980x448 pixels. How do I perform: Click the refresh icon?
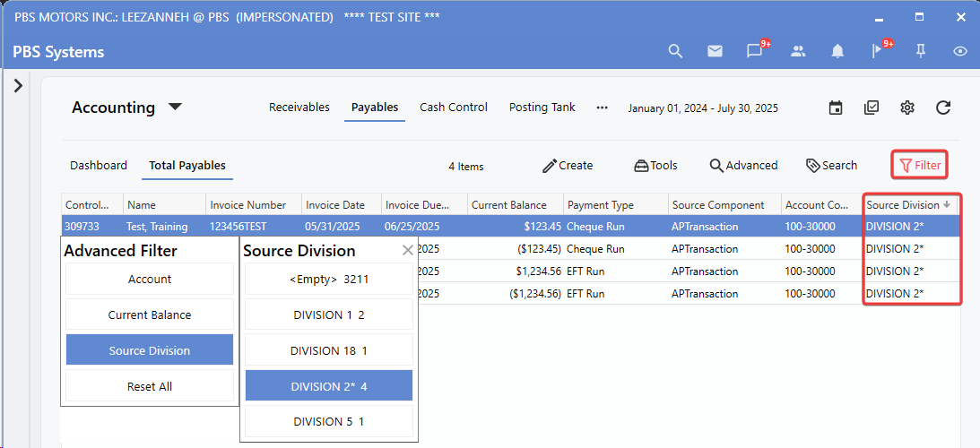(x=943, y=108)
